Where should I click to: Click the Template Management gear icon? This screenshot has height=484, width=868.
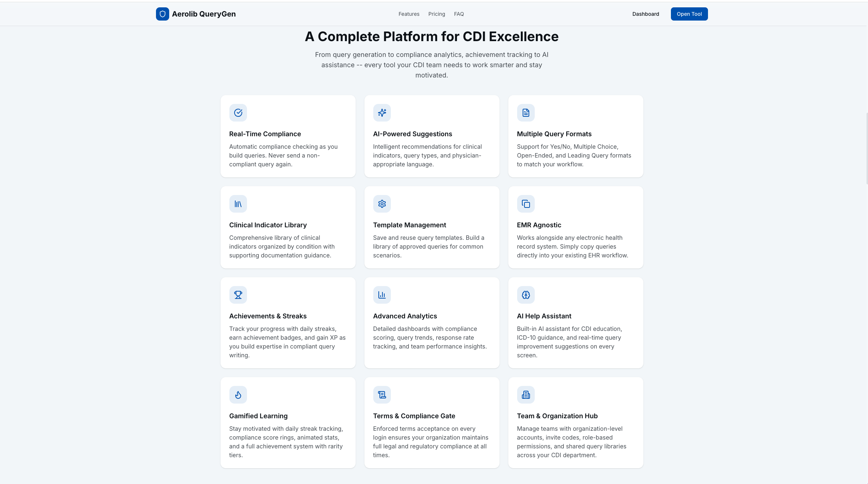[382, 204]
